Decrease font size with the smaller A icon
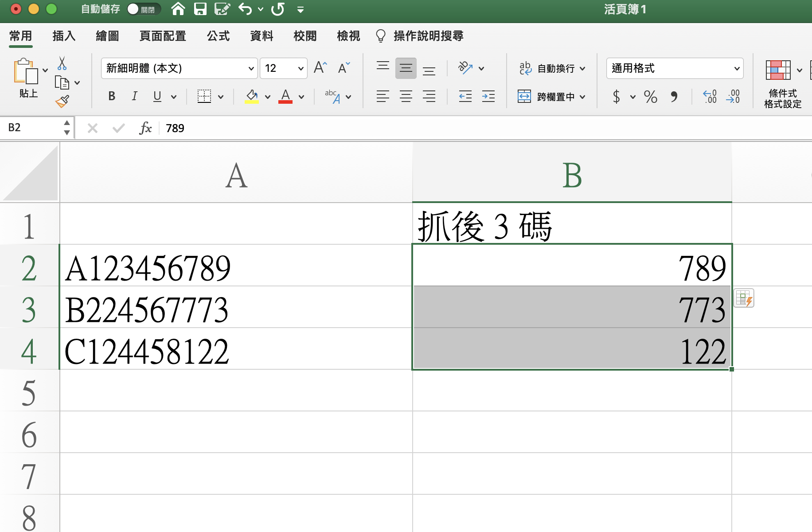 click(344, 68)
